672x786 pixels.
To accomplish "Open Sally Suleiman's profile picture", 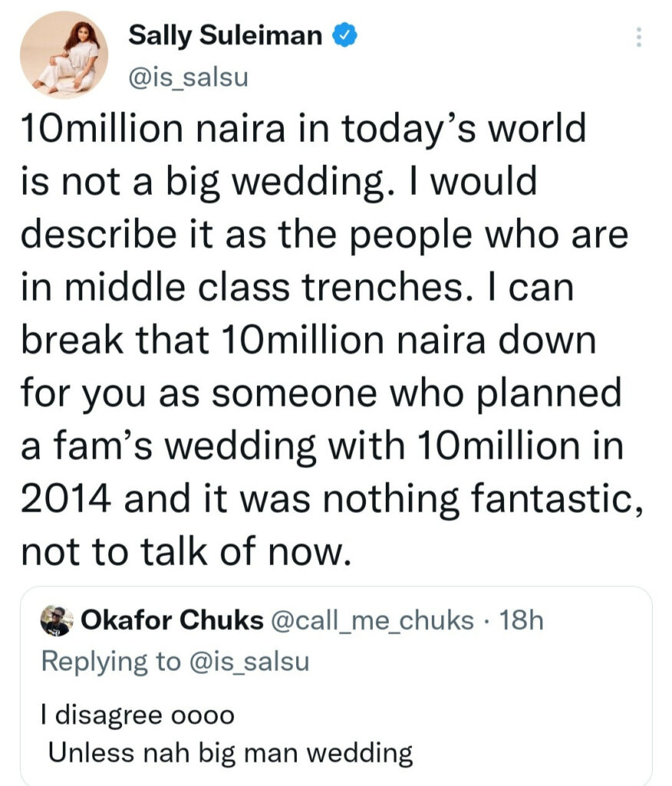I will [x=64, y=54].
